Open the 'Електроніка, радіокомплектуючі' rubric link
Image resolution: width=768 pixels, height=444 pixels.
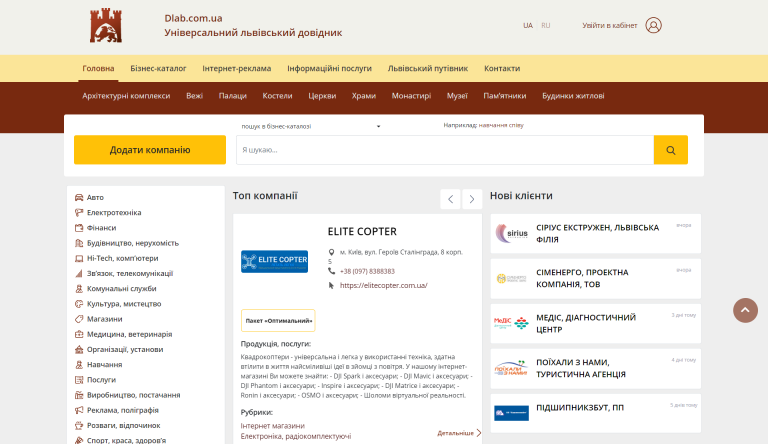[x=296, y=436]
